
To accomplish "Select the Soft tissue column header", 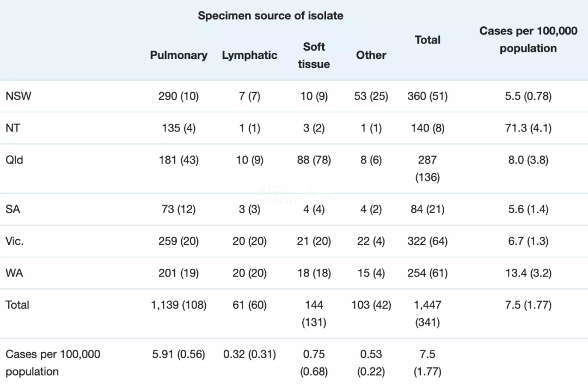I will pos(314,55).
